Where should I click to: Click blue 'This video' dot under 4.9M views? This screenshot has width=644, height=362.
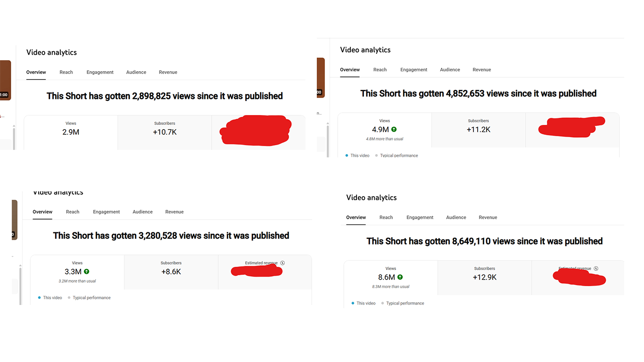click(347, 156)
